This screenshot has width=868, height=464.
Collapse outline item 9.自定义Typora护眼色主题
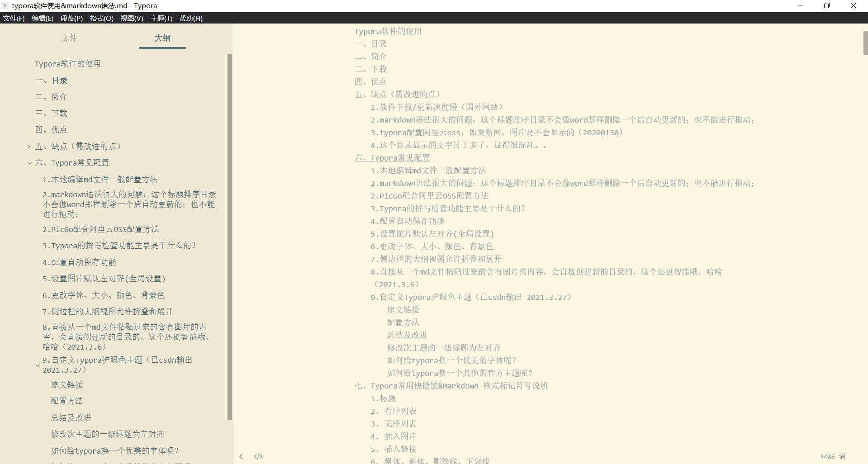coord(38,365)
